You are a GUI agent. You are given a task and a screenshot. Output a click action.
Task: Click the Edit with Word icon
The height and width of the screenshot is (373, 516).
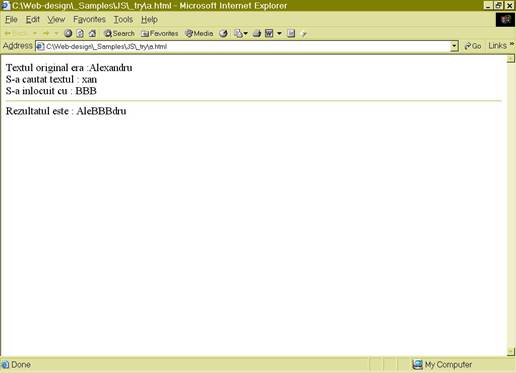(269, 33)
